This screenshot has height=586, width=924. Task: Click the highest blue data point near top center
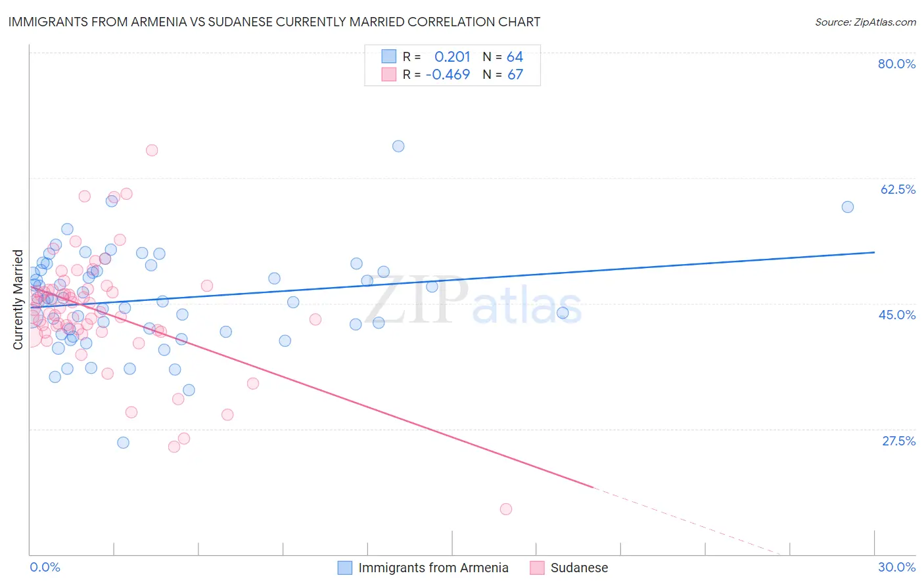(x=398, y=146)
